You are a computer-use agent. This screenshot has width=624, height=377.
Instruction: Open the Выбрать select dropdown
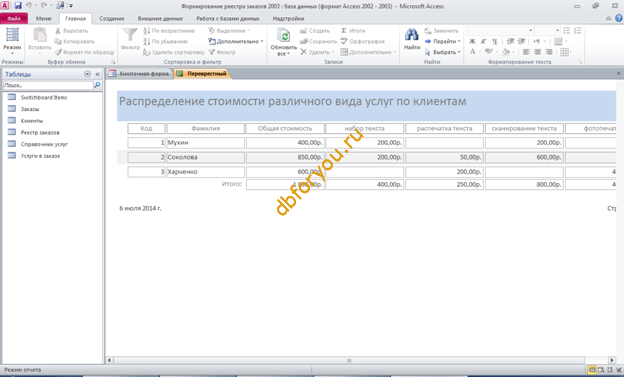443,52
